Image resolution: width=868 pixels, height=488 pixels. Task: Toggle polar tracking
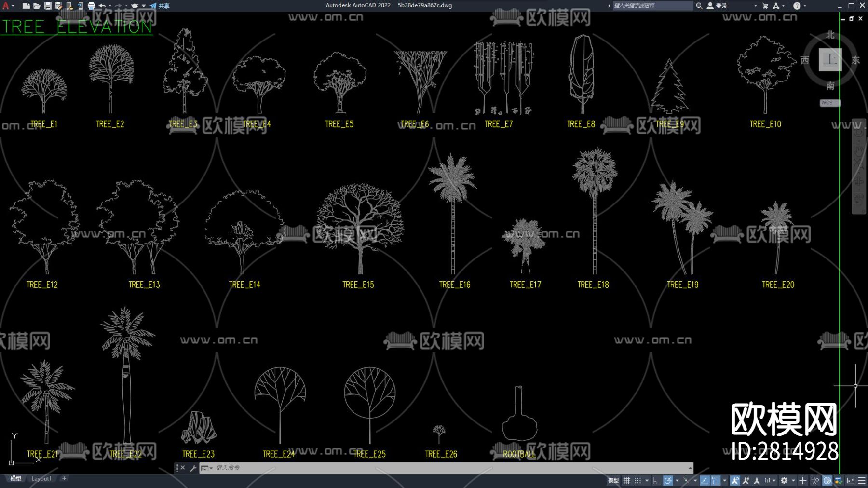[668, 480]
